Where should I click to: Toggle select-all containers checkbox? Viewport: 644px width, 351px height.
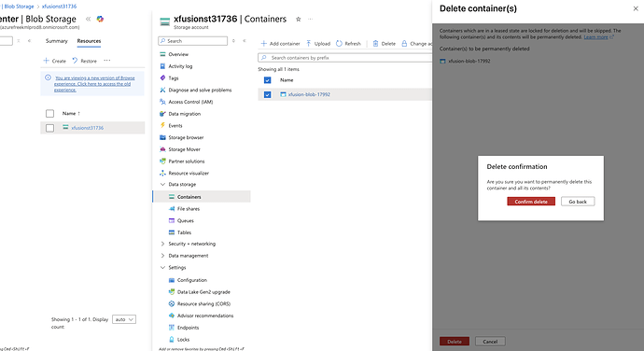(267, 80)
